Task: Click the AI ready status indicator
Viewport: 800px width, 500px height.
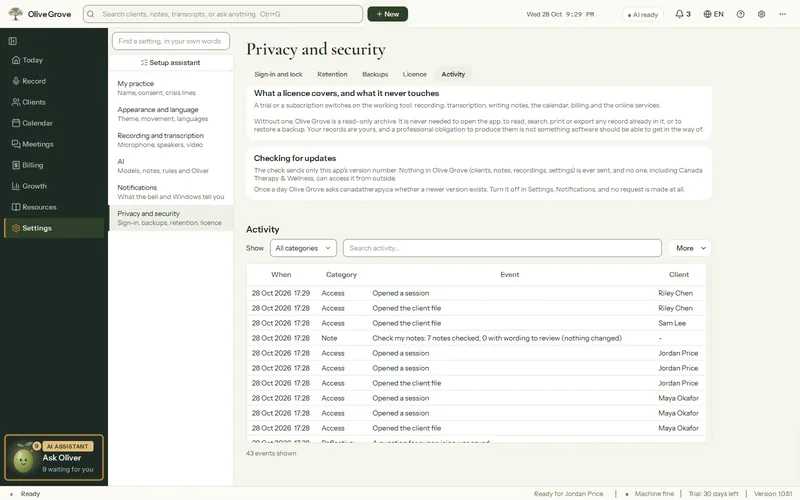Action: pyautogui.click(x=642, y=14)
